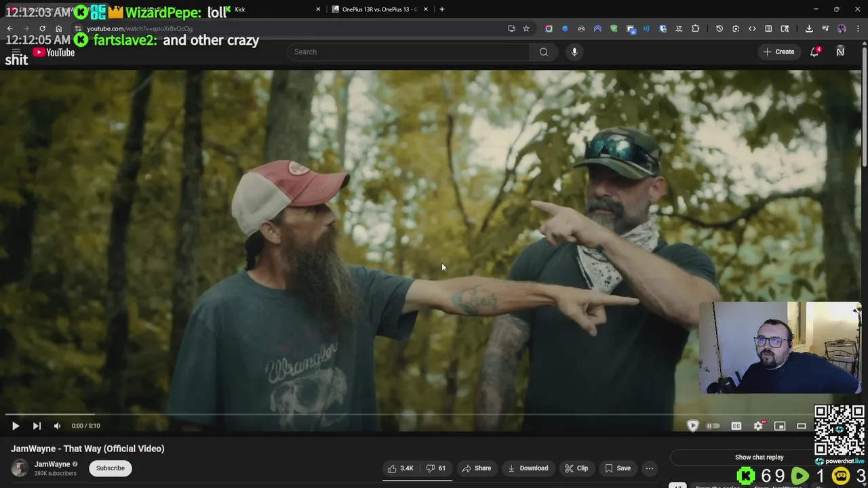Open YouTube notifications bell
868x488 pixels.
coord(814,52)
